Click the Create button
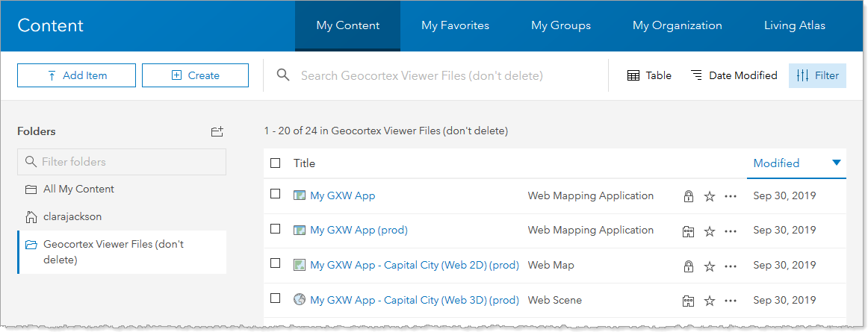 (195, 75)
